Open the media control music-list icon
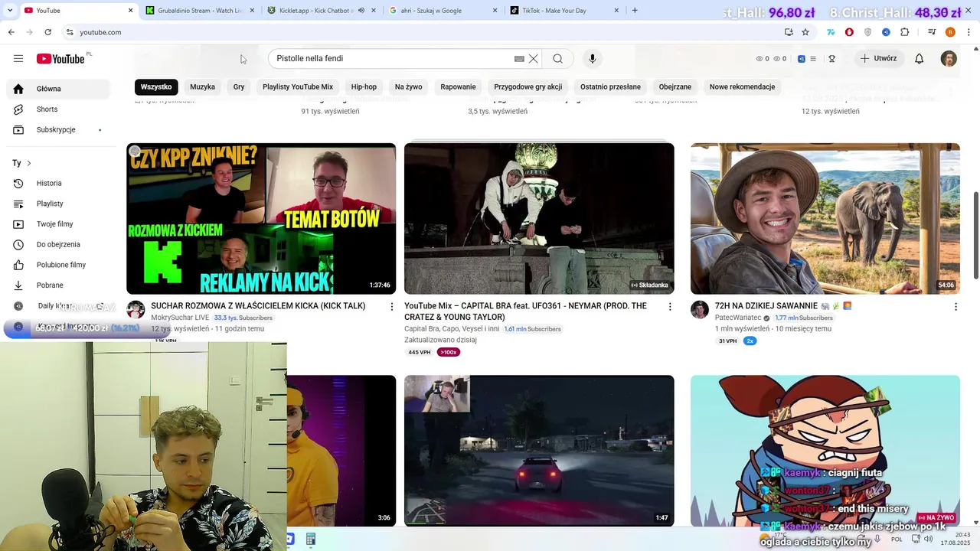Image resolution: width=980 pixels, height=551 pixels. [932, 32]
